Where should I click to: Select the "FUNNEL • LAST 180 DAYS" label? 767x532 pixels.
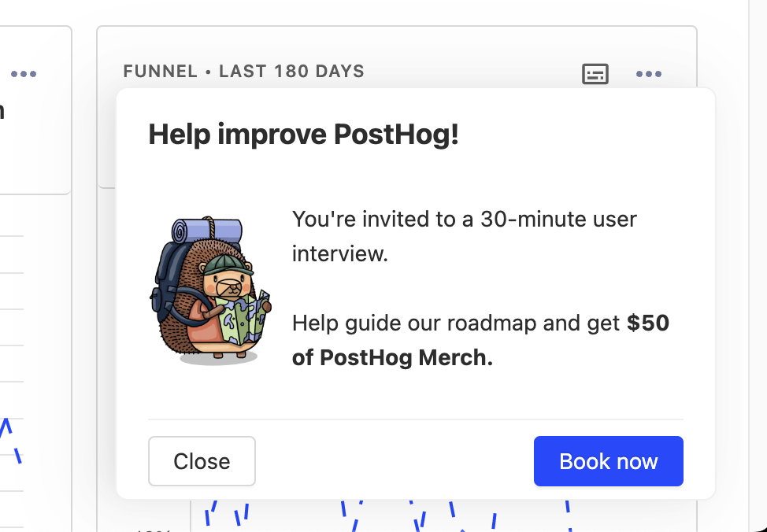pos(243,72)
